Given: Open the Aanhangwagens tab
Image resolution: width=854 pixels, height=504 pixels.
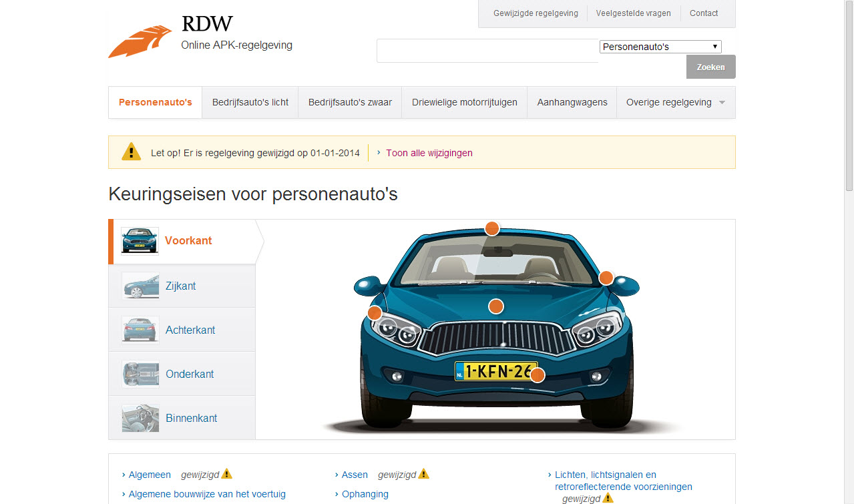Looking at the screenshot, I should click(x=572, y=103).
